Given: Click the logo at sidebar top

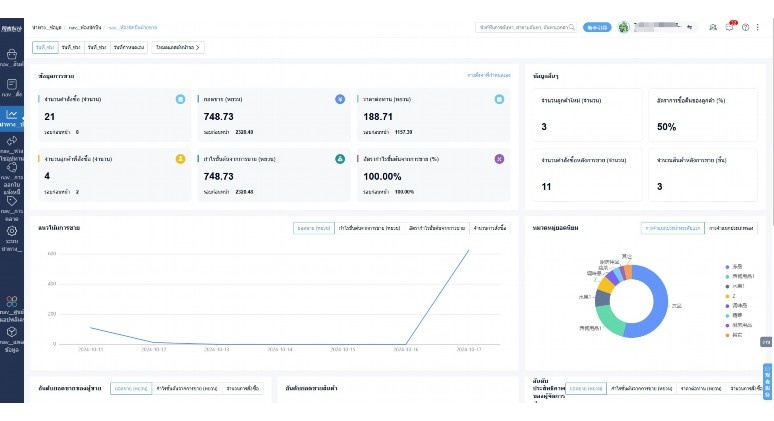Looking at the screenshot, I should [12, 29].
